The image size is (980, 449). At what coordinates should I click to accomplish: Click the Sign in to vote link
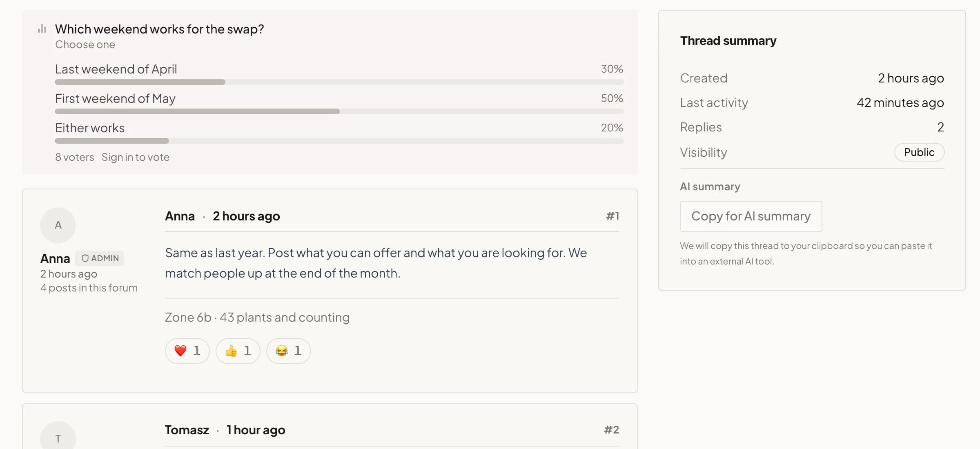tap(136, 157)
